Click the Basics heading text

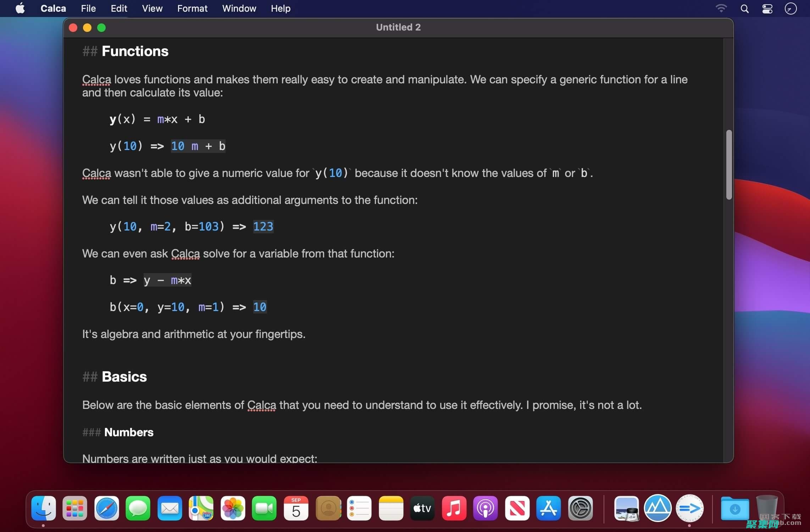(x=124, y=377)
